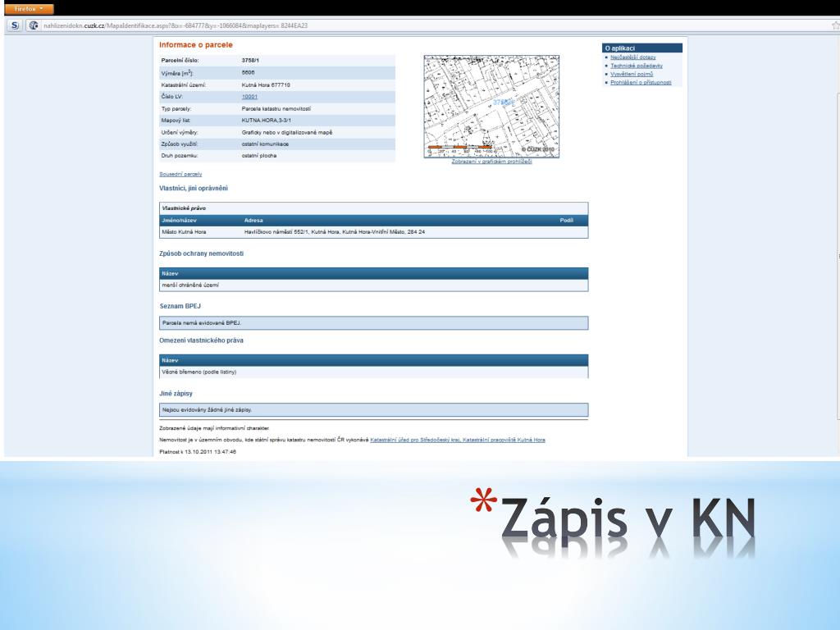Click the ostatní plocha value
840x630 pixels.
tap(258, 156)
